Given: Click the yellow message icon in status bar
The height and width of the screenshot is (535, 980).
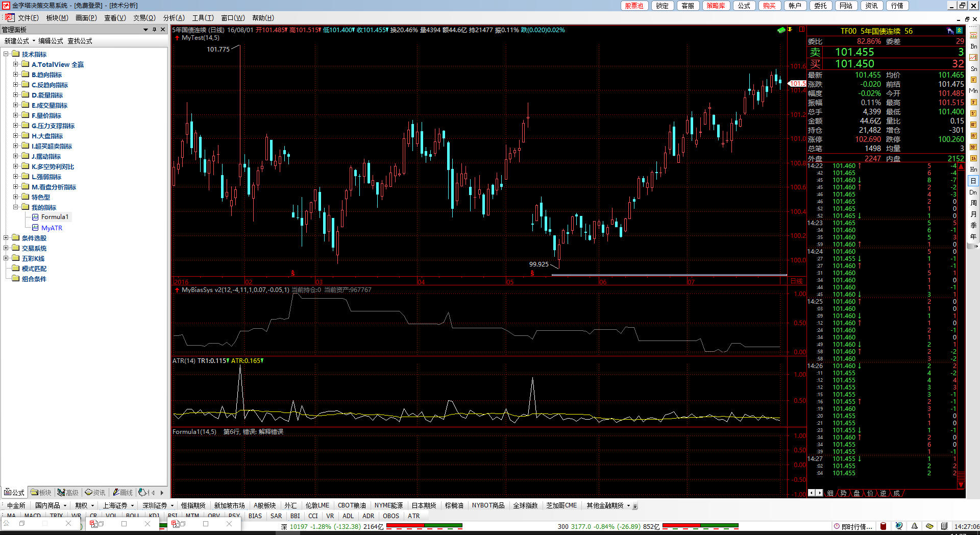Looking at the screenshot, I should 929,526.
